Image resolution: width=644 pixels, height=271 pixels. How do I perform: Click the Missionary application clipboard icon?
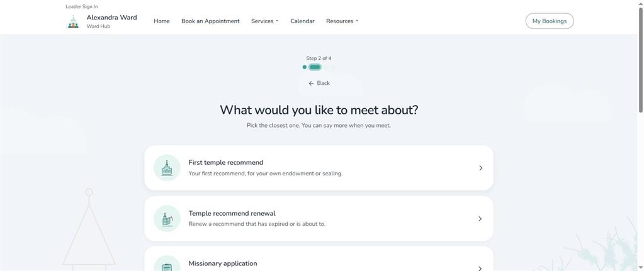click(167, 266)
